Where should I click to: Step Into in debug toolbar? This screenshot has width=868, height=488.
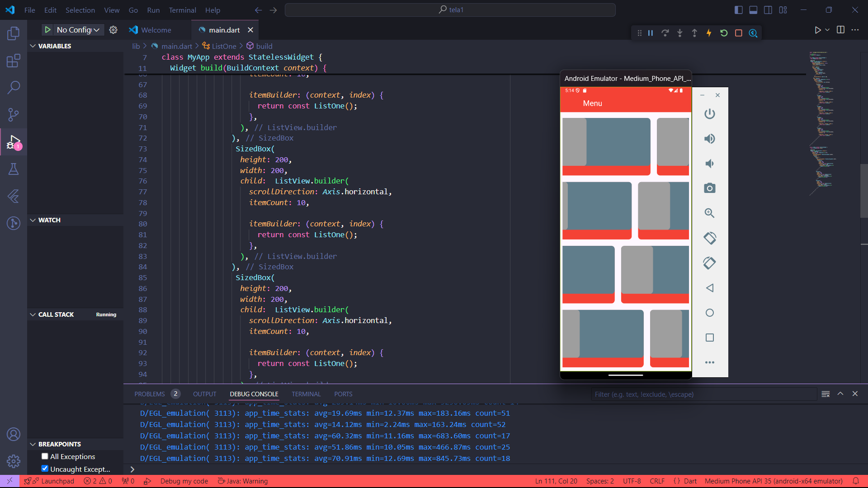(x=679, y=33)
